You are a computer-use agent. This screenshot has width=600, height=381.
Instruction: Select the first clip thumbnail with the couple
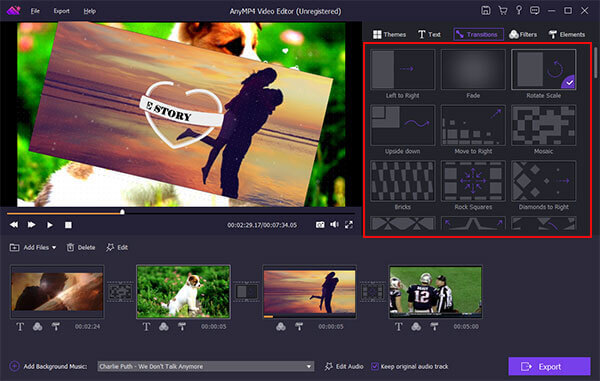tap(57, 291)
